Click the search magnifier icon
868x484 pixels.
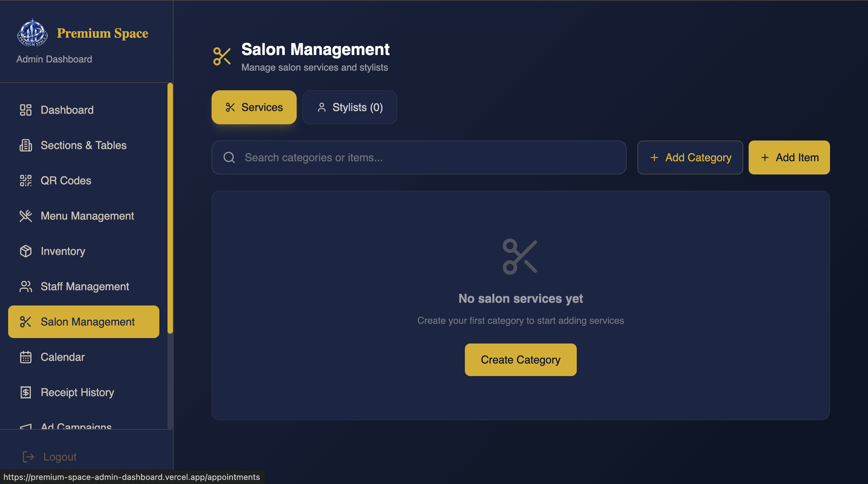[229, 157]
